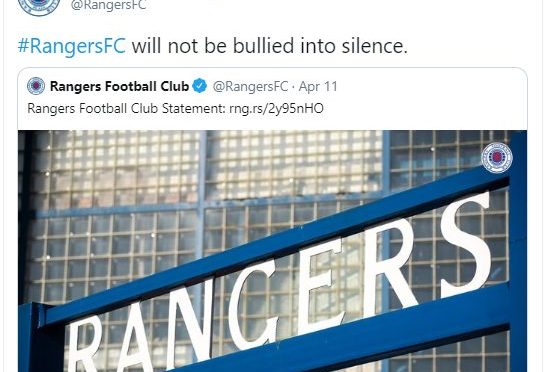Image resolution: width=545 pixels, height=372 pixels.
Task: Select the "Rangers Football Club Statement:" text
Action: pos(127,108)
